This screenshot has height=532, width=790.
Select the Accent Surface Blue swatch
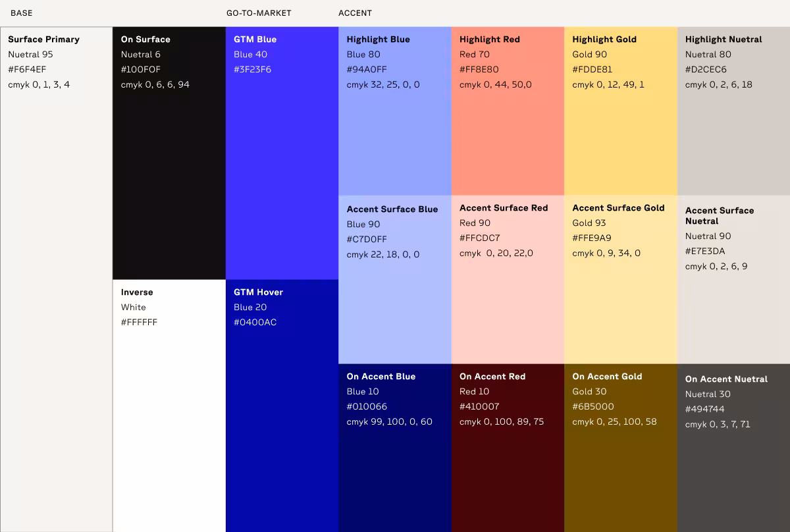pyautogui.click(x=395, y=280)
